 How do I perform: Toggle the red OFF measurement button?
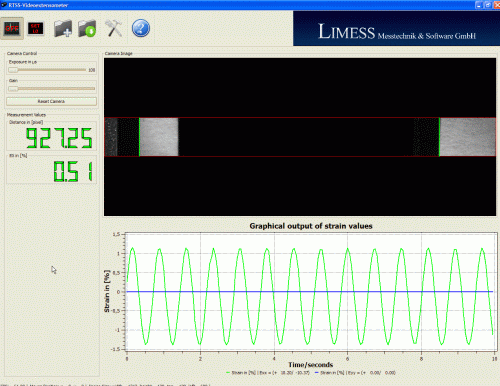pos(12,28)
